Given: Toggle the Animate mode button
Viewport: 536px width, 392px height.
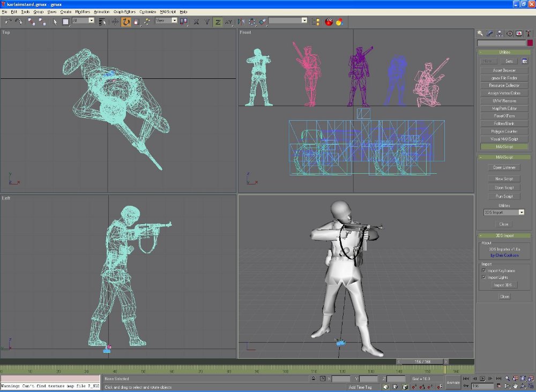Looking at the screenshot, I should click(x=453, y=382).
